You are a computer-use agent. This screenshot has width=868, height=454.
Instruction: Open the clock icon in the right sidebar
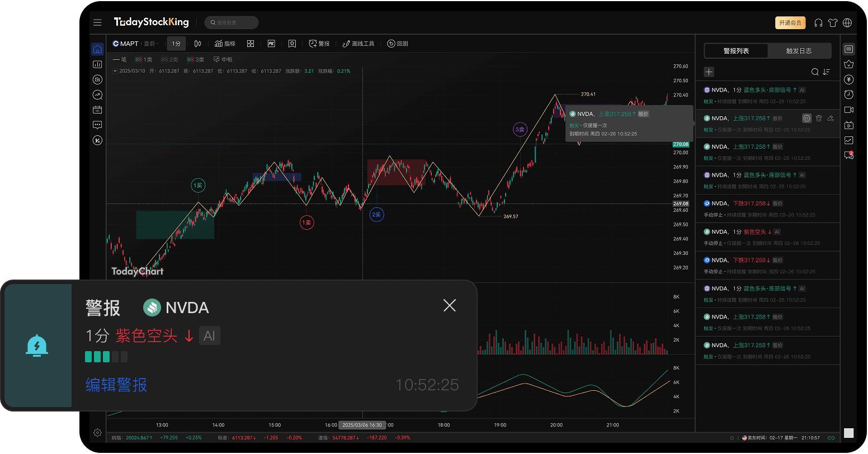point(849,94)
